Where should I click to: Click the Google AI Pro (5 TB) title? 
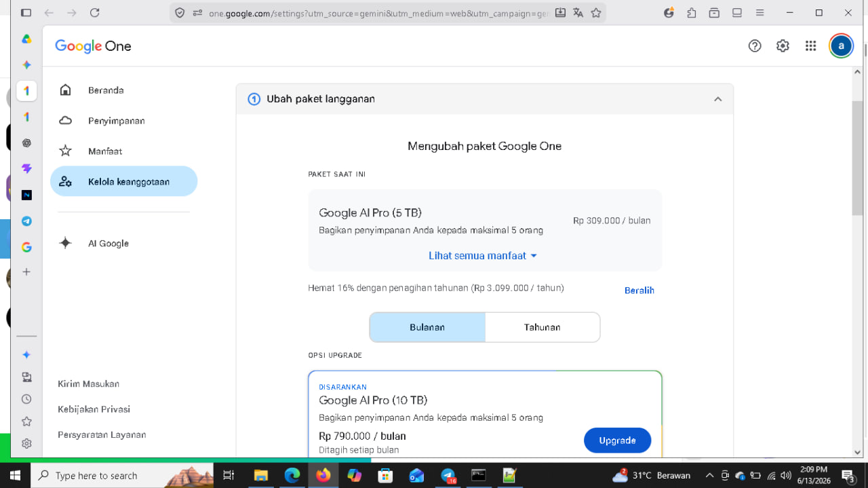370,213
